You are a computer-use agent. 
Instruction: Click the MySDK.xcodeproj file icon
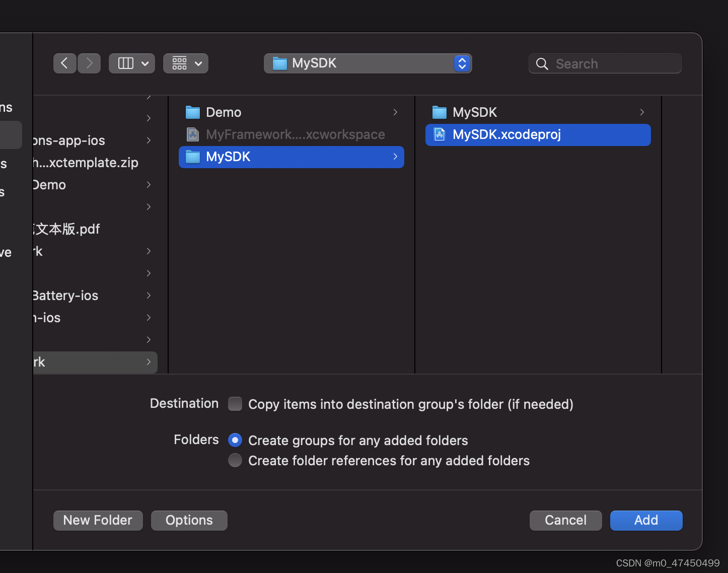pyautogui.click(x=440, y=134)
